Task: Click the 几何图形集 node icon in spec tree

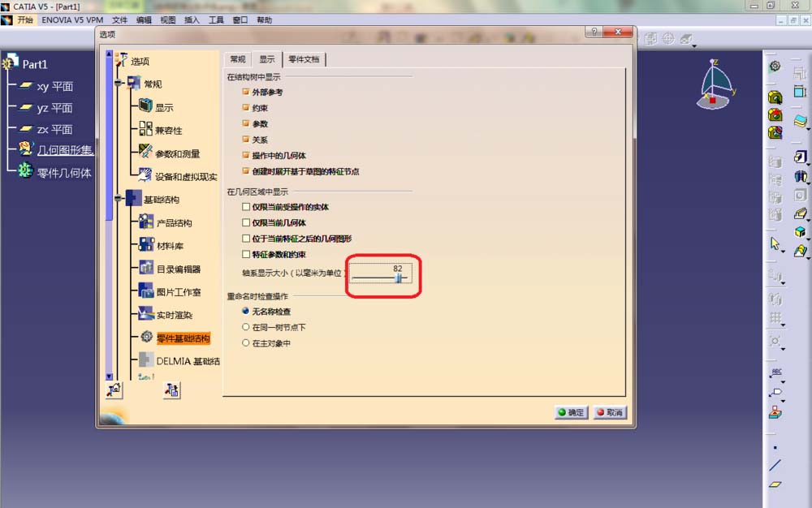Action: (23, 149)
